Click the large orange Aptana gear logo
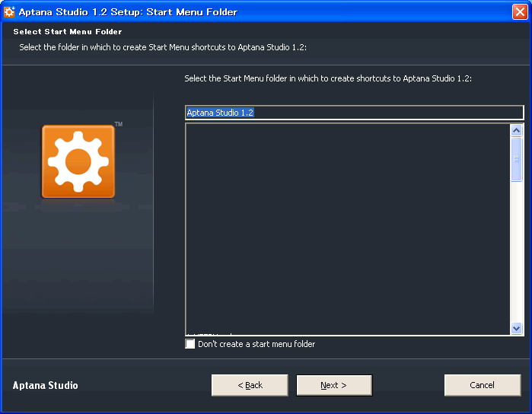 tap(78, 161)
